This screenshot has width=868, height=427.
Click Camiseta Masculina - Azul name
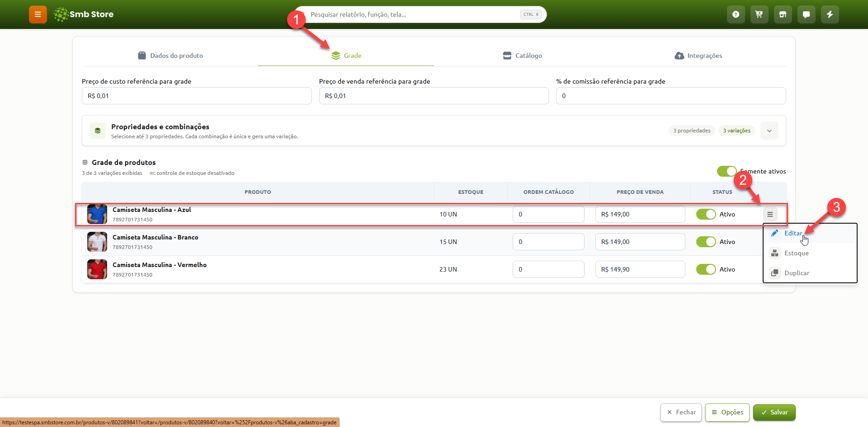point(152,210)
